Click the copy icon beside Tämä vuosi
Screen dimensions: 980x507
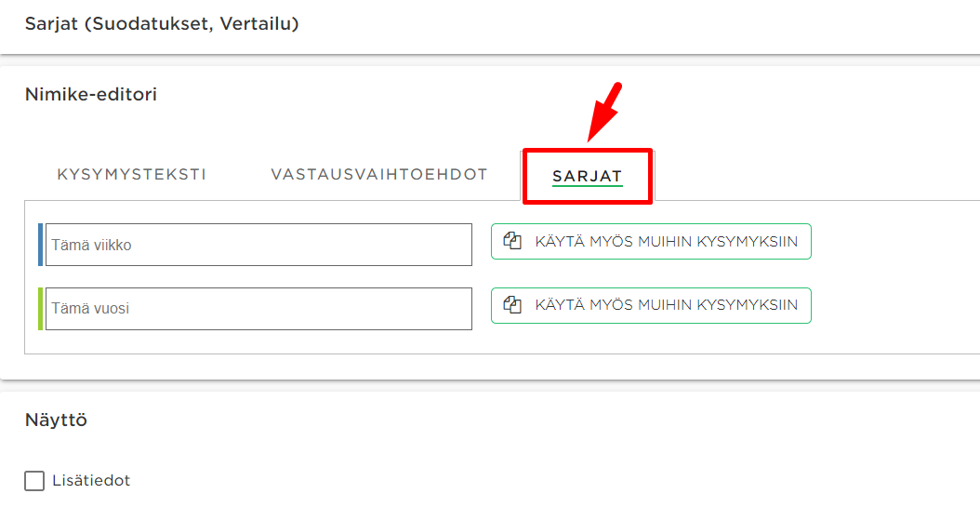[512, 305]
